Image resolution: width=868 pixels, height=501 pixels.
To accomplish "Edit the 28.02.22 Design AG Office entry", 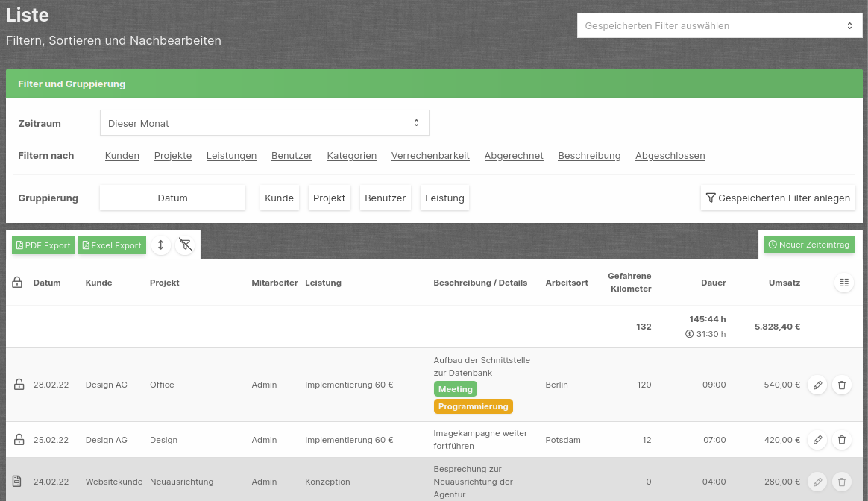I will click(817, 385).
